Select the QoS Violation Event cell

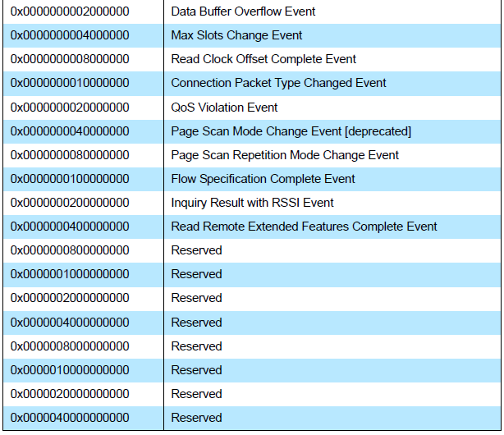coord(332,108)
